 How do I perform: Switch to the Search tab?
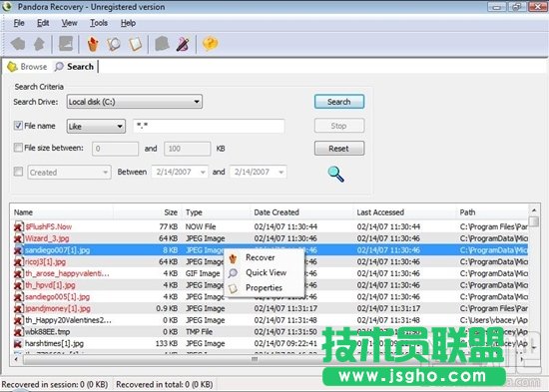pos(74,67)
